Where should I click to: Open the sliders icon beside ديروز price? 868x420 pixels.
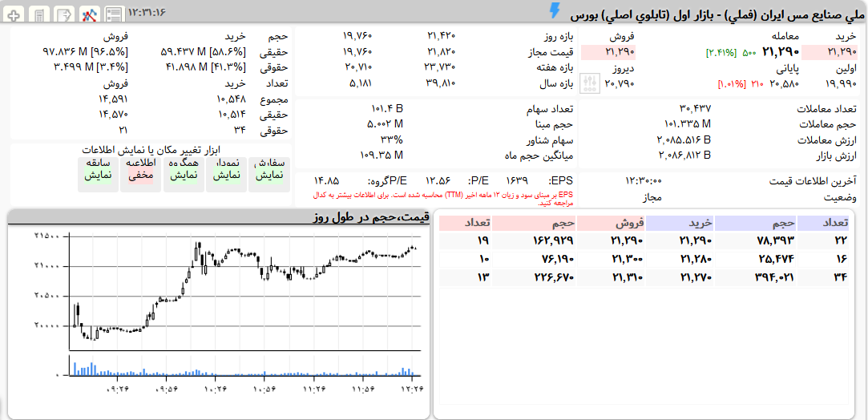tap(589, 83)
